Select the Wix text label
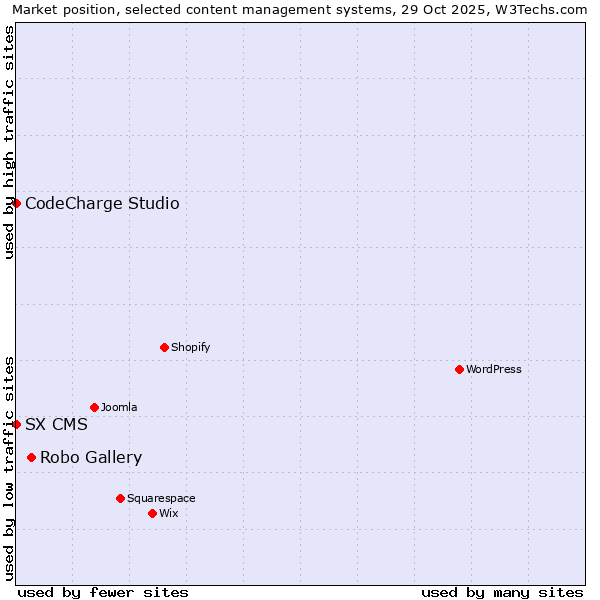Viewport: 600px width, 600px height. (x=168, y=514)
